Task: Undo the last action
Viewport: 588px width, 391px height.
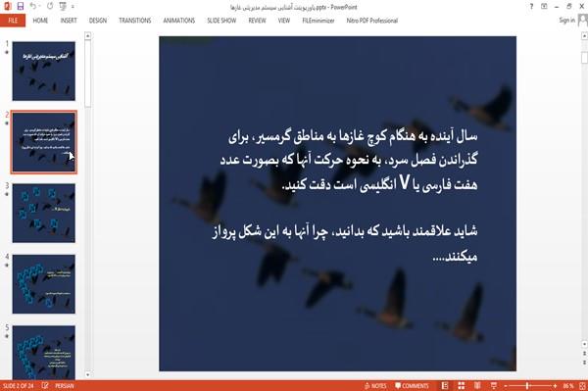Action: pos(33,7)
